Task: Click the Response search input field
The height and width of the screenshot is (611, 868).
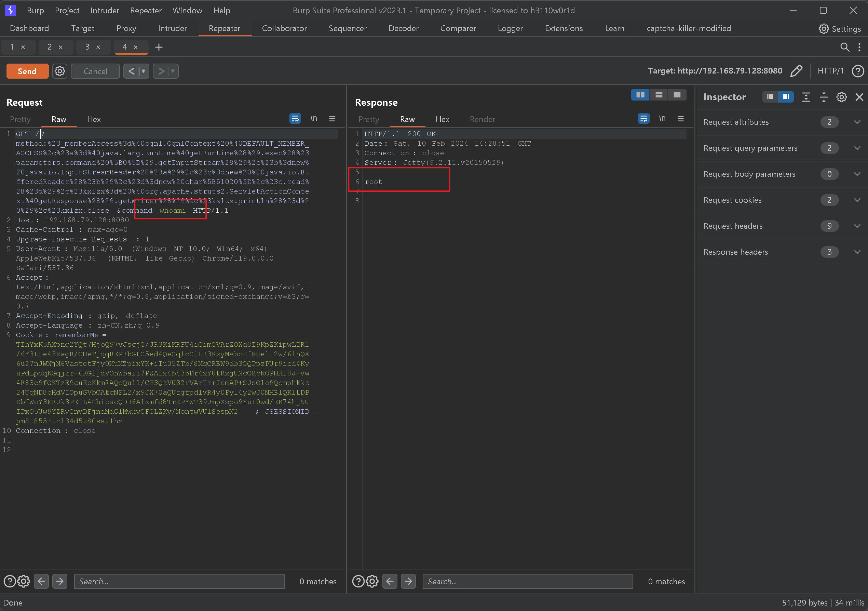Action: (x=527, y=582)
